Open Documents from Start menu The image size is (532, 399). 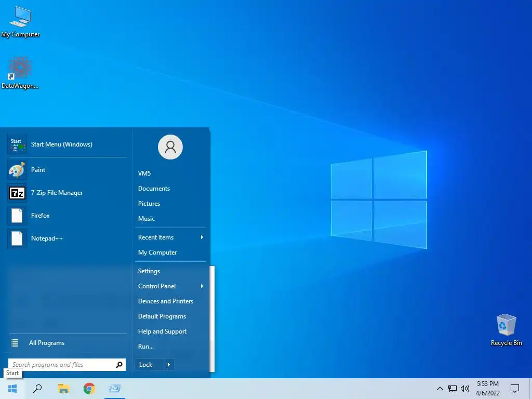154,189
